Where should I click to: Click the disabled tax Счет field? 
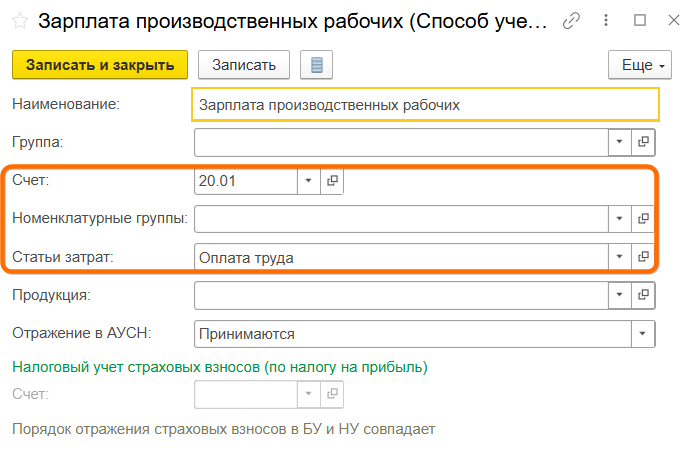tap(246, 394)
